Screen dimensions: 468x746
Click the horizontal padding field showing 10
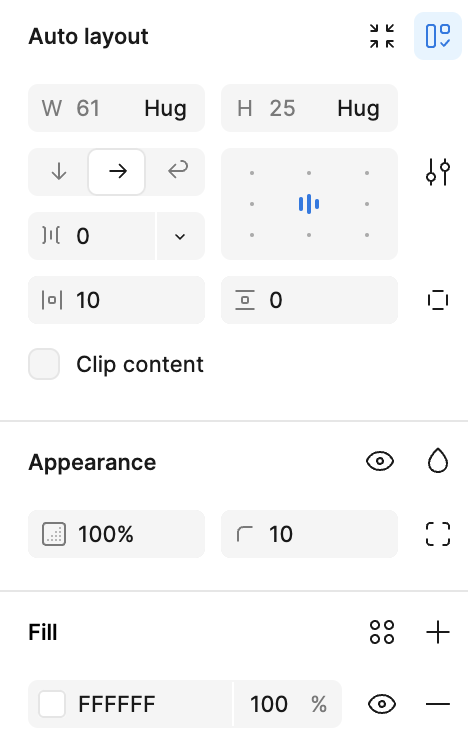[117, 300]
